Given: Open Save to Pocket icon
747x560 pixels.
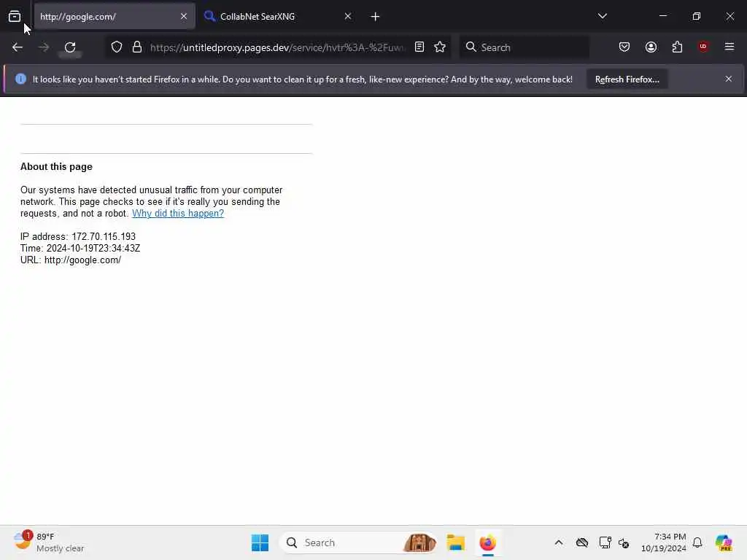Looking at the screenshot, I should 624,47.
